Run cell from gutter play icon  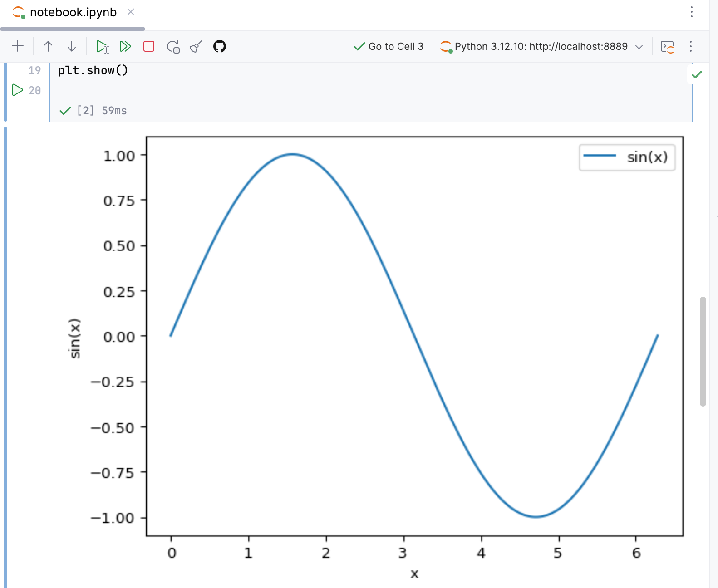click(18, 90)
